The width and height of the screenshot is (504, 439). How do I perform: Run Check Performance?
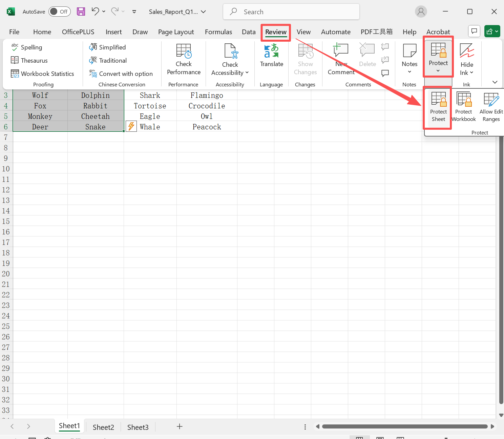coord(184,59)
